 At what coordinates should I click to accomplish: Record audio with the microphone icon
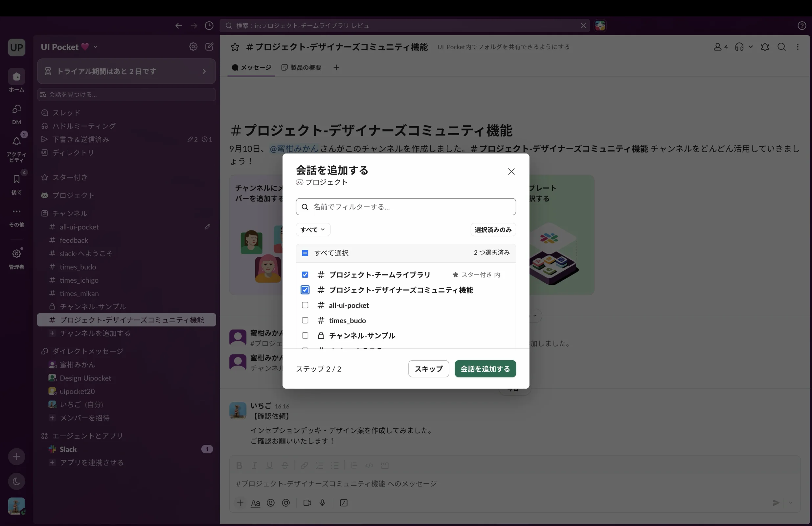tap(323, 502)
